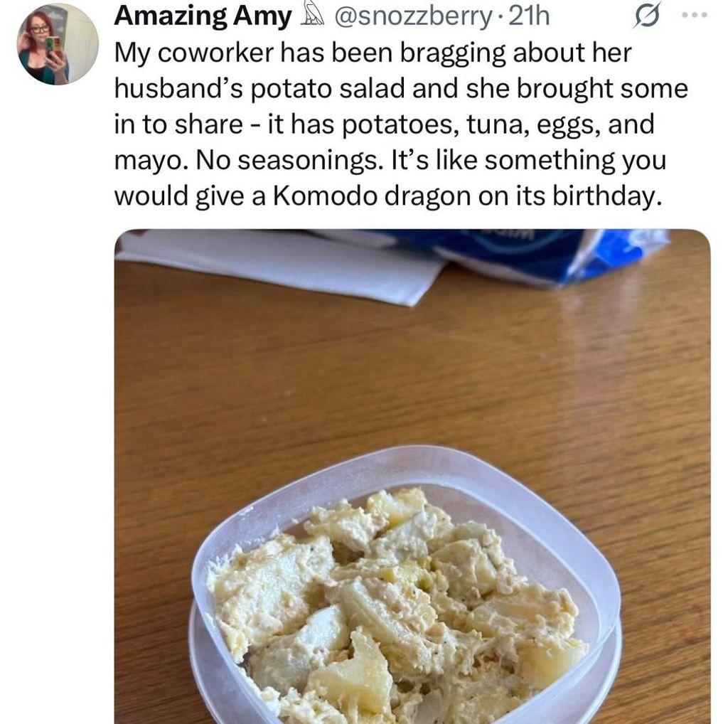Open the 21h timestamp permalink
The width and height of the screenshot is (728, 724).
point(529,17)
